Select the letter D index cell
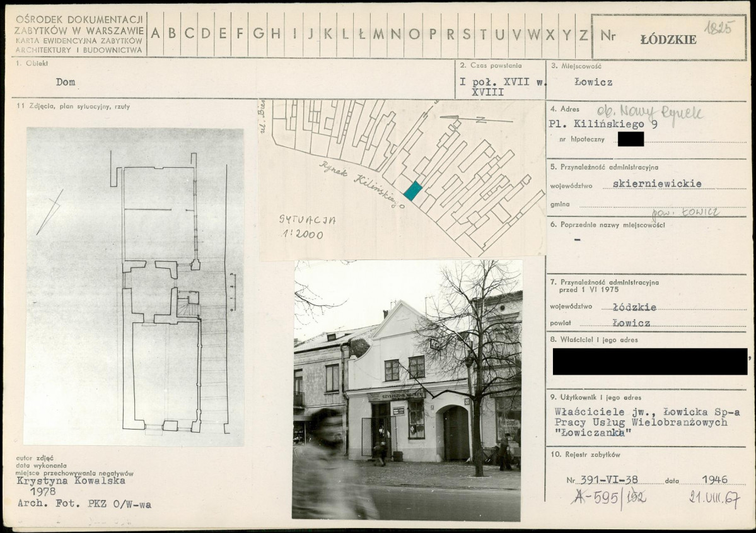The image size is (756, 533). [x=206, y=34]
